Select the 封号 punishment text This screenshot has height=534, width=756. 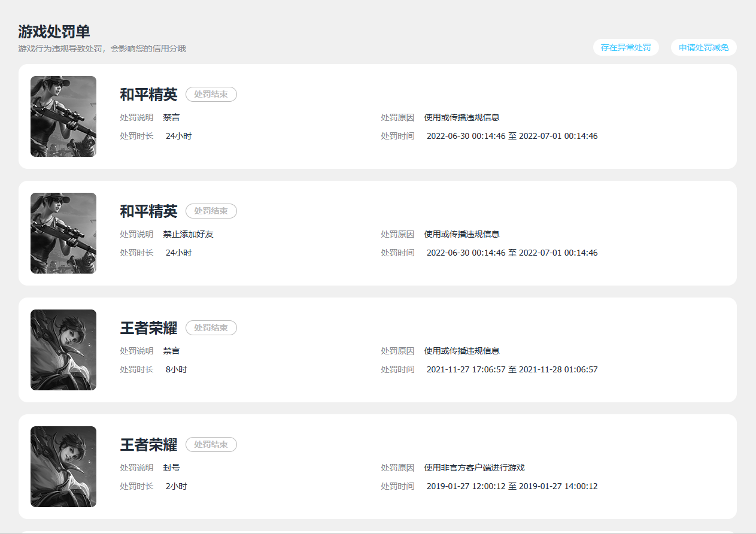[x=172, y=468]
